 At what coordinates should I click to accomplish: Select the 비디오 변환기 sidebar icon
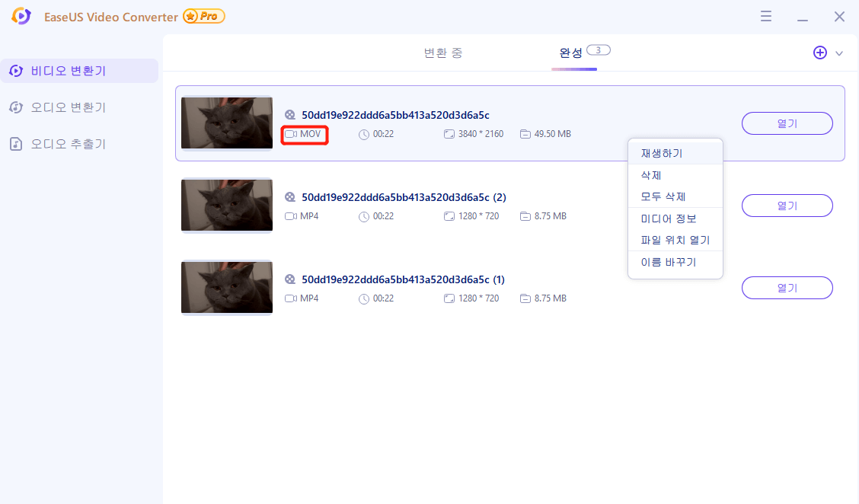click(14, 70)
